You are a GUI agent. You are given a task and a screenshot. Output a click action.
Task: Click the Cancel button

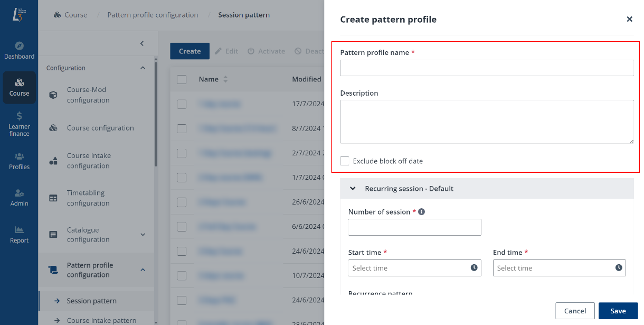tap(575, 311)
